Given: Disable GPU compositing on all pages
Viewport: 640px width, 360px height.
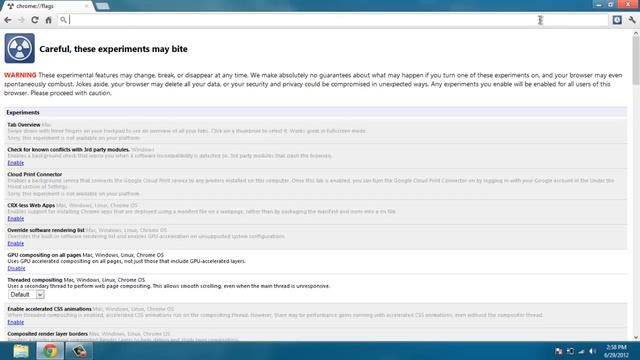Looking at the screenshot, I should point(16,268).
